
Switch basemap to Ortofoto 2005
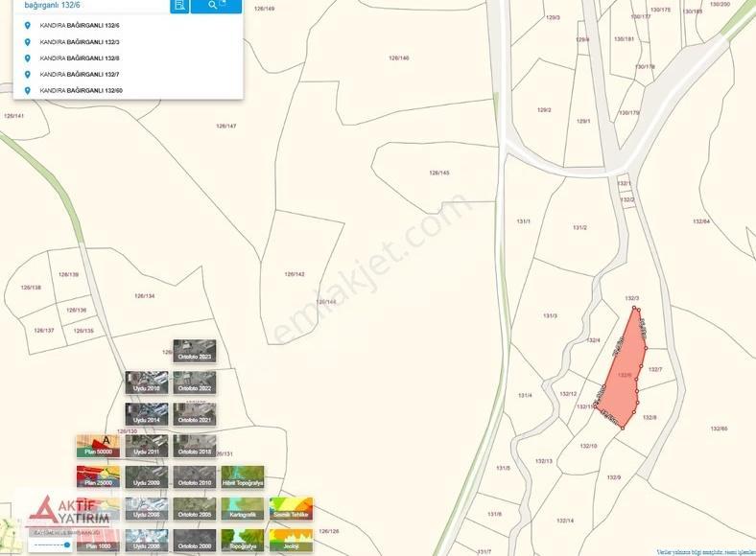tap(195, 509)
